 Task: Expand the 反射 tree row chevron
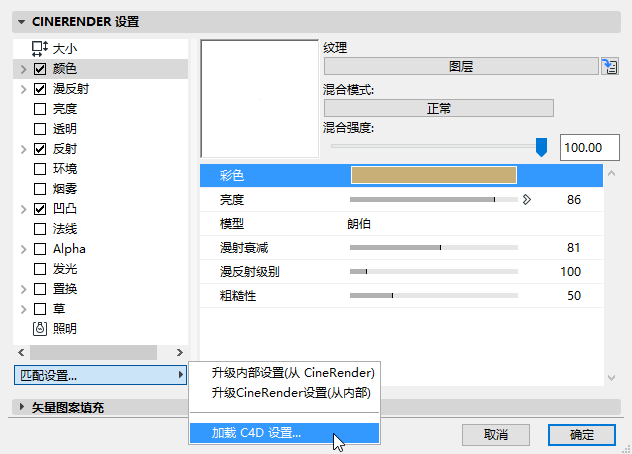(23, 149)
